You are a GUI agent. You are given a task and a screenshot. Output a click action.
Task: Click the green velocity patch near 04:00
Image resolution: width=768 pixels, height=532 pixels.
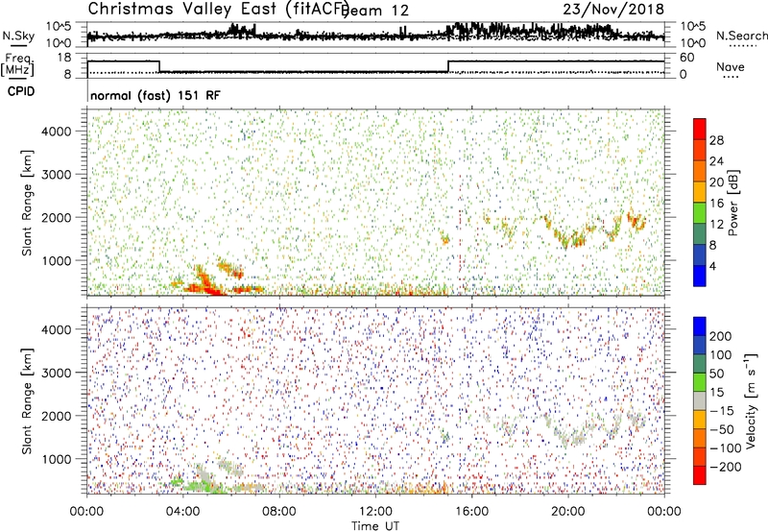[x=177, y=482]
